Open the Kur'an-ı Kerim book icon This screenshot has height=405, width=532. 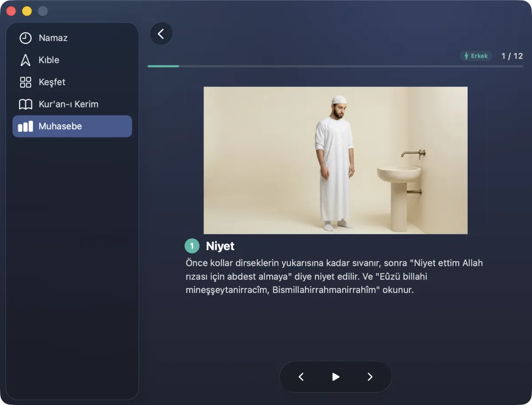point(26,105)
